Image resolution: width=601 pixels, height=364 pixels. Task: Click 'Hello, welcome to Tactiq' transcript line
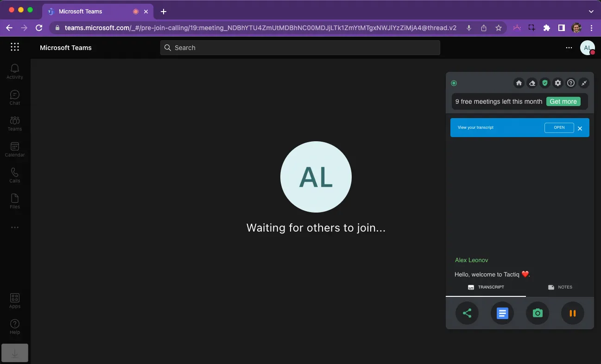click(492, 274)
